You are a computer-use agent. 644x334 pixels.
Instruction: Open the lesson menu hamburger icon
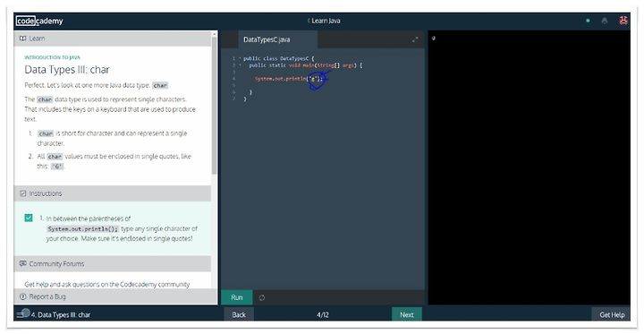tap(21, 314)
